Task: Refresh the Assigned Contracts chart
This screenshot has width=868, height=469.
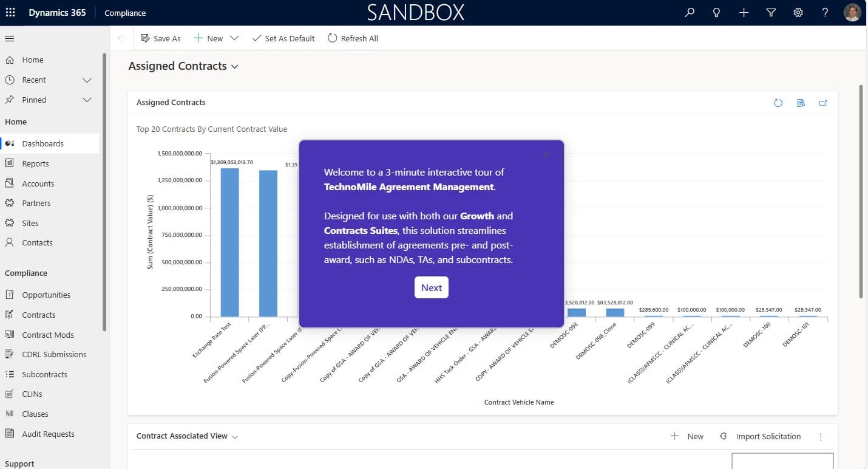Action: [778, 103]
